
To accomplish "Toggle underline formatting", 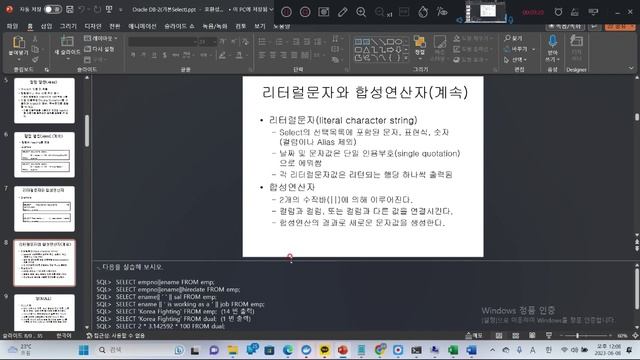I will [154, 55].
